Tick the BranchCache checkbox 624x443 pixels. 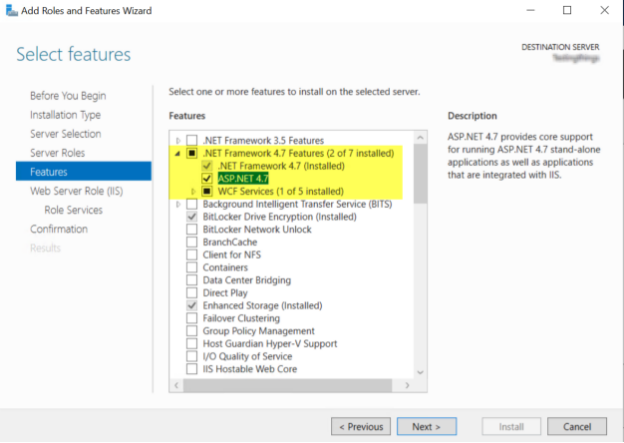coord(192,242)
